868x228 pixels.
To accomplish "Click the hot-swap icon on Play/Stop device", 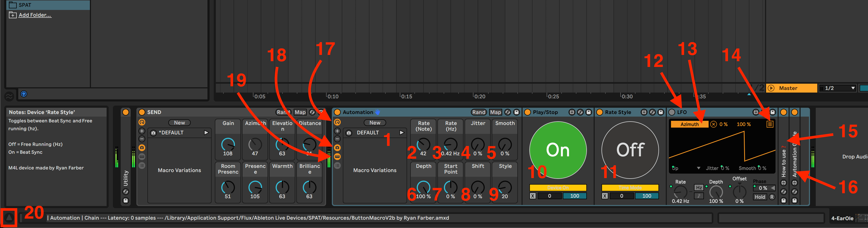I will coord(580,112).
